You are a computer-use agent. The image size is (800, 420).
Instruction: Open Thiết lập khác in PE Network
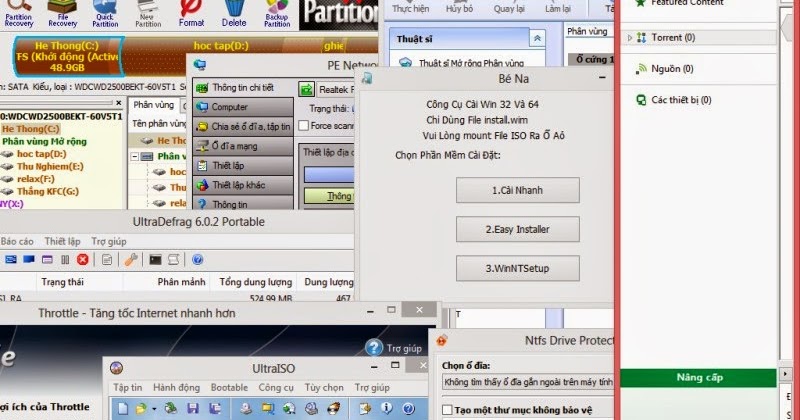coord(243,185)
